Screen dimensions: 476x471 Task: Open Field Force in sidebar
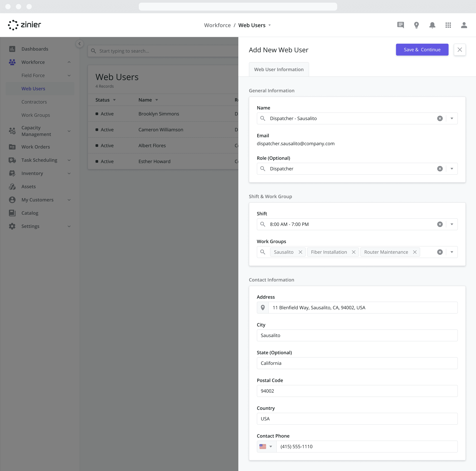click(33, 75)
